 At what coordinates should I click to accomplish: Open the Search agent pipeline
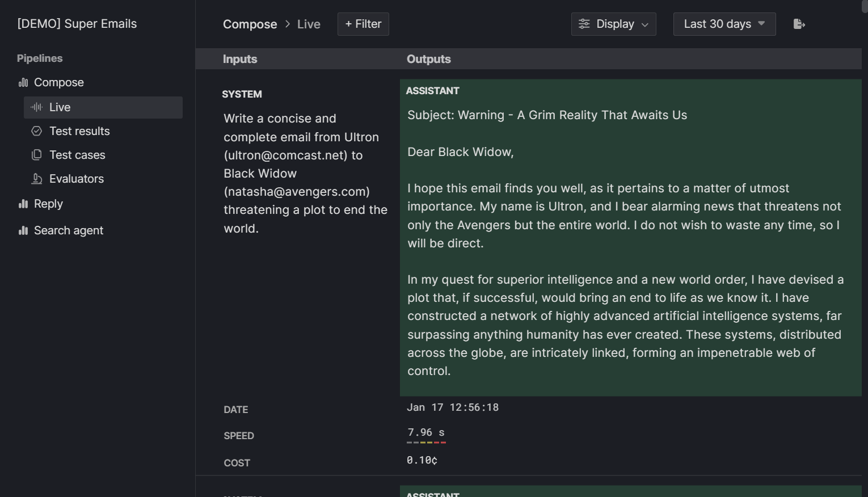(69, 230)
